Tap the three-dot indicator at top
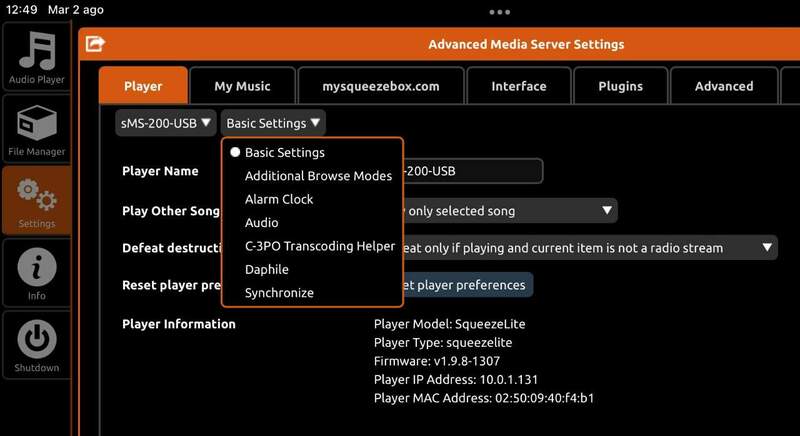 click(499, 12)
